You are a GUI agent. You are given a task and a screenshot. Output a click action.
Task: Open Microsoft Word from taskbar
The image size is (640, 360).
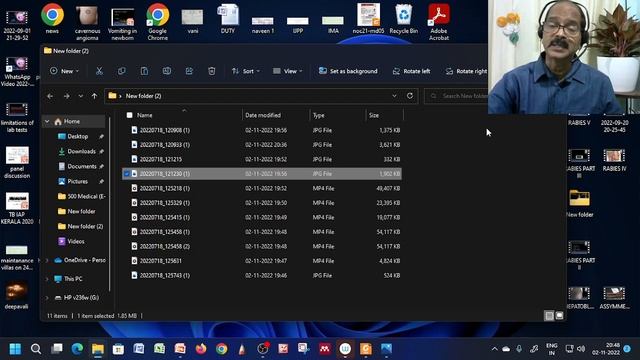pos(139,349)
